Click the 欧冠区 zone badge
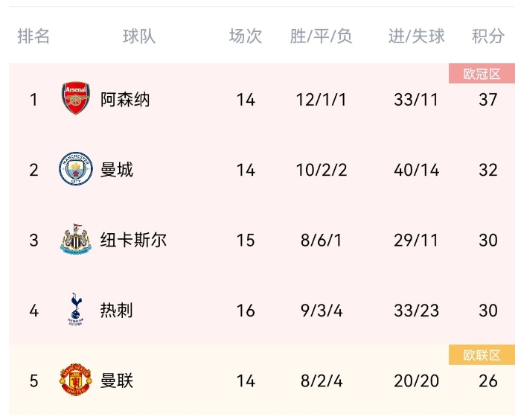Viewport: 521px width, 420px height. 482,74
